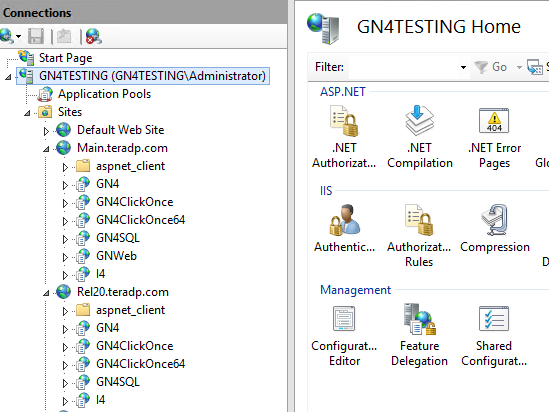Select Start Page in Connections tree
Screen dimensions: 549x412
coord(65,58)
